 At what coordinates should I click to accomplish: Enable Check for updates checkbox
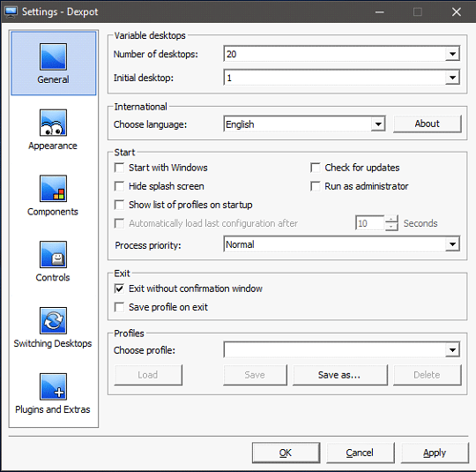316,168
